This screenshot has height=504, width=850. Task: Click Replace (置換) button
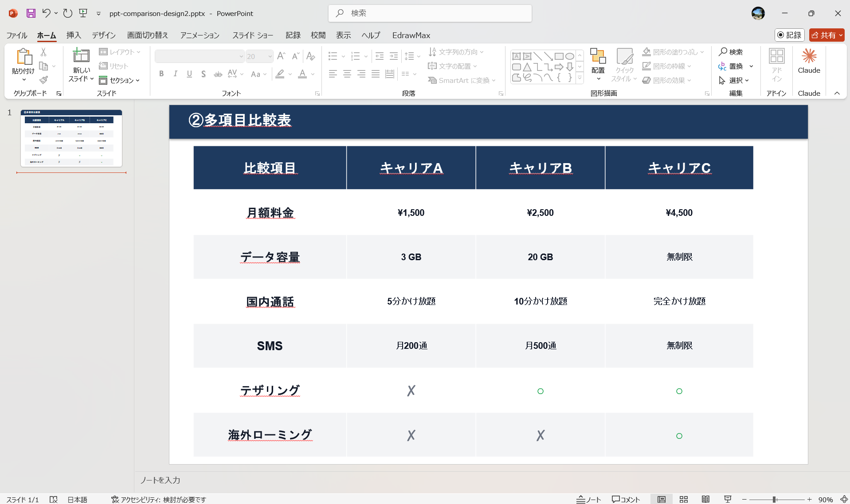coord(731,66)
